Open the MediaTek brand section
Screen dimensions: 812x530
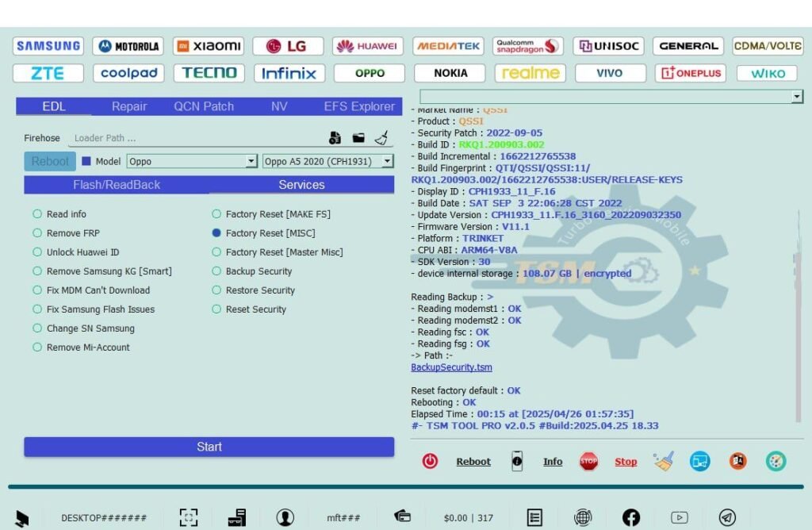pyautogui.click(x=449, y=46)
